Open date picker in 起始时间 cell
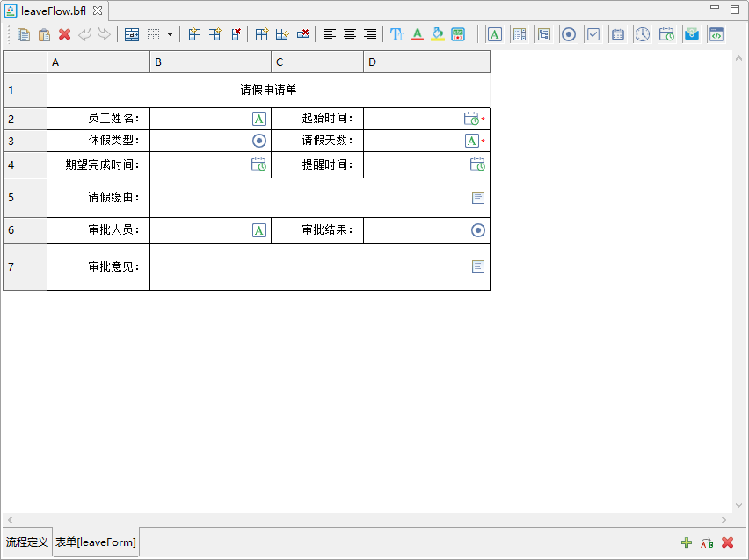 point(471,119)
